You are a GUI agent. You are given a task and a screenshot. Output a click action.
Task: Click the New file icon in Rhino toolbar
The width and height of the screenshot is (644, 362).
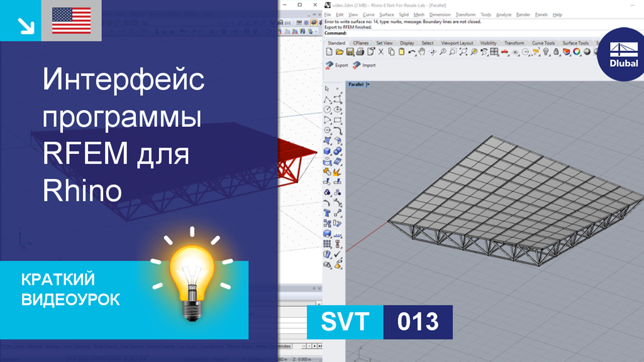coord(329,52)
